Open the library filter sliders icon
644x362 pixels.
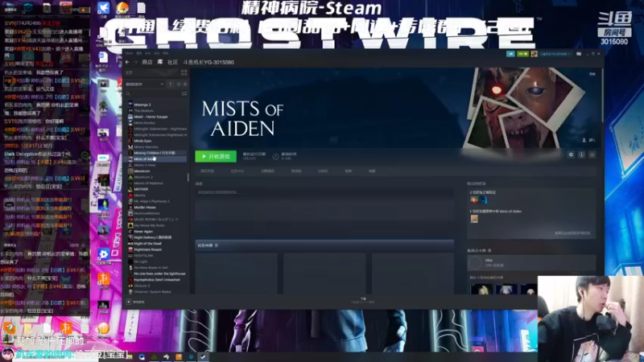(184, 94)
